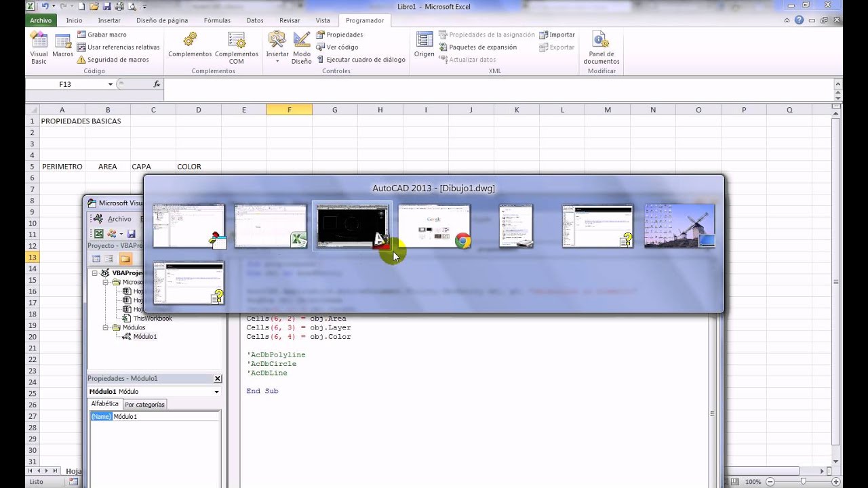Click View Code icon in Project explorer
Screen dimensions: 868x488
coord(96,259)
